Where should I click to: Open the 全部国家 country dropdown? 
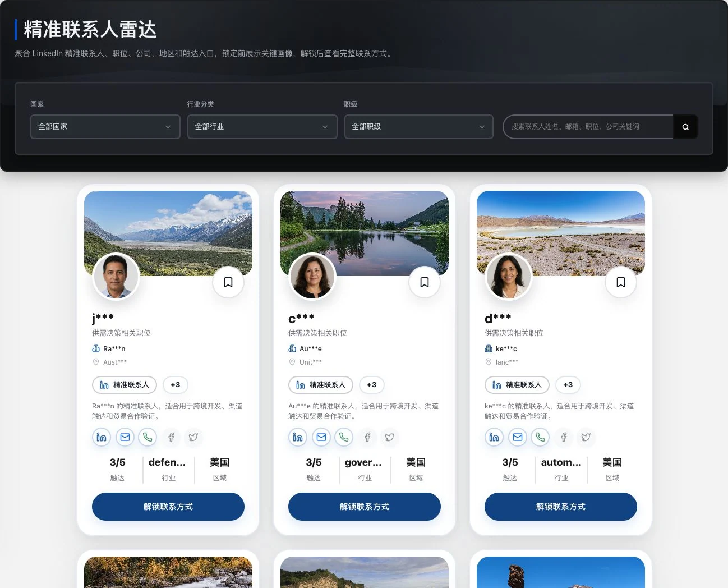105,127
